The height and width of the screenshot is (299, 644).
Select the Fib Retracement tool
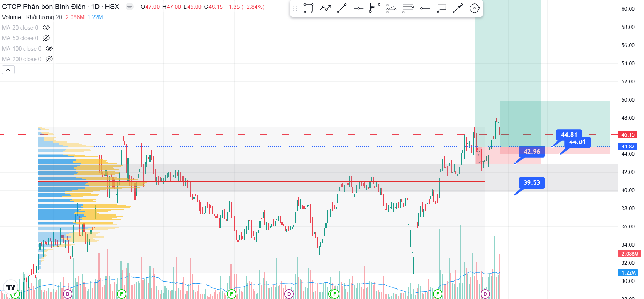(408, 8)
